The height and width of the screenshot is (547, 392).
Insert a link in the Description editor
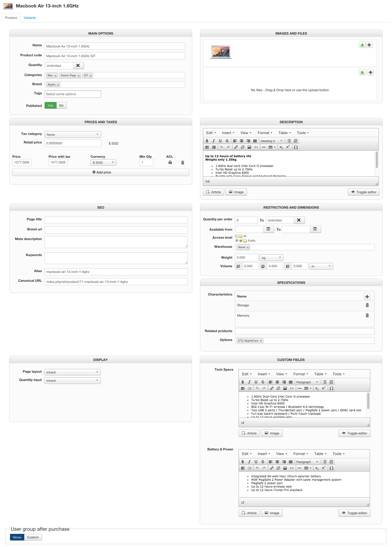click(236, 147)
